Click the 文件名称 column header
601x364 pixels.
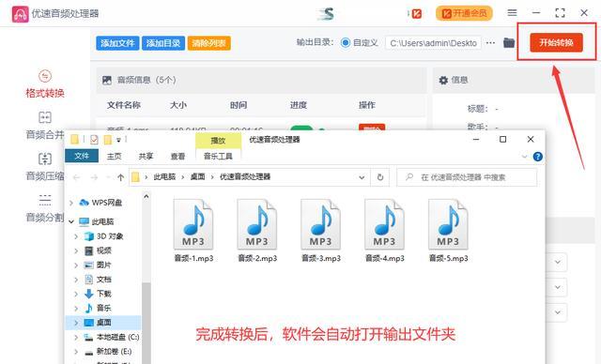point(123,105)
